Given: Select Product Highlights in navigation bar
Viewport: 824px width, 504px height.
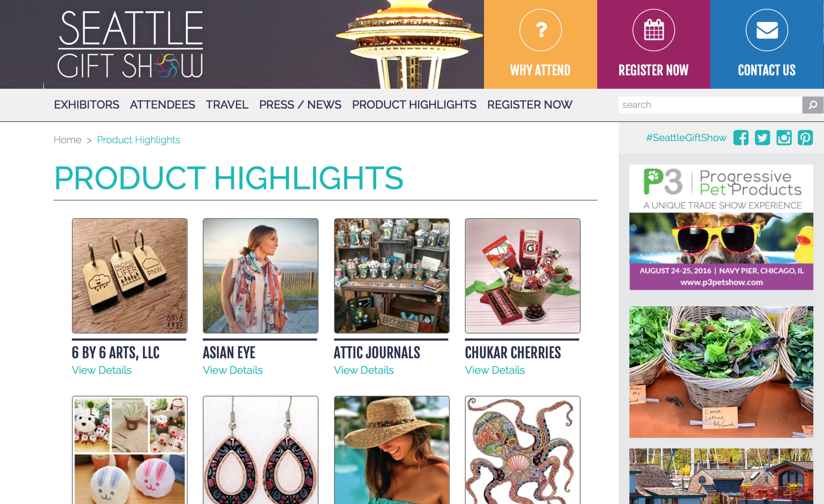Looking at the screenshot, I should point(414,105).
